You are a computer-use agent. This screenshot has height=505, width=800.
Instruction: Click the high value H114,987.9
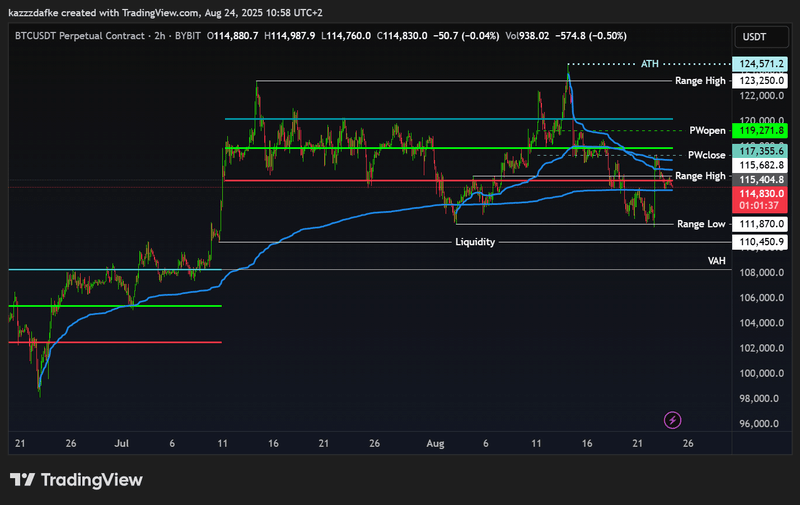289,36
